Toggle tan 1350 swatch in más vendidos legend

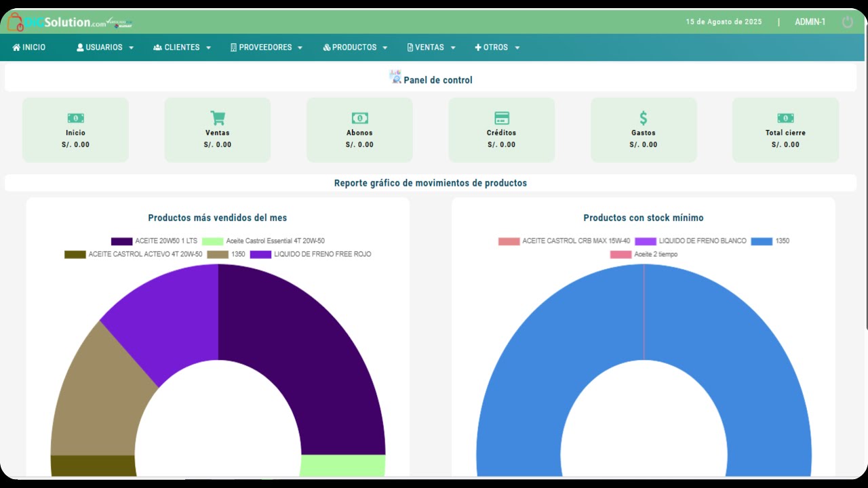218,255
